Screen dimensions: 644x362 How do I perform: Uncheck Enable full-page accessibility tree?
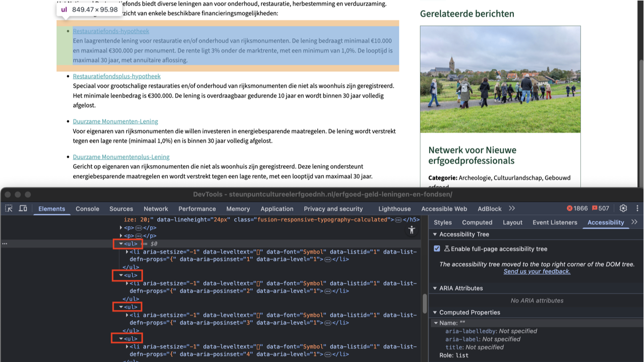(437, 249)
